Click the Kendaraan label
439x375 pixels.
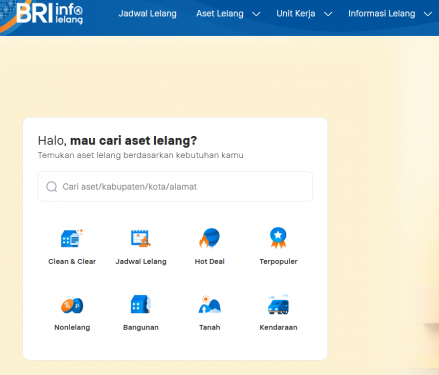278,328
